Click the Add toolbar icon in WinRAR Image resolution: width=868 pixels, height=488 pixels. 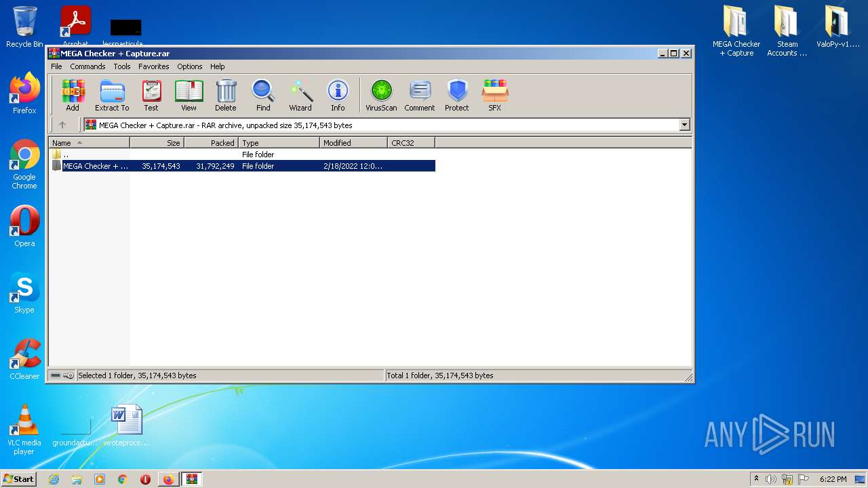tap(73, 96)
